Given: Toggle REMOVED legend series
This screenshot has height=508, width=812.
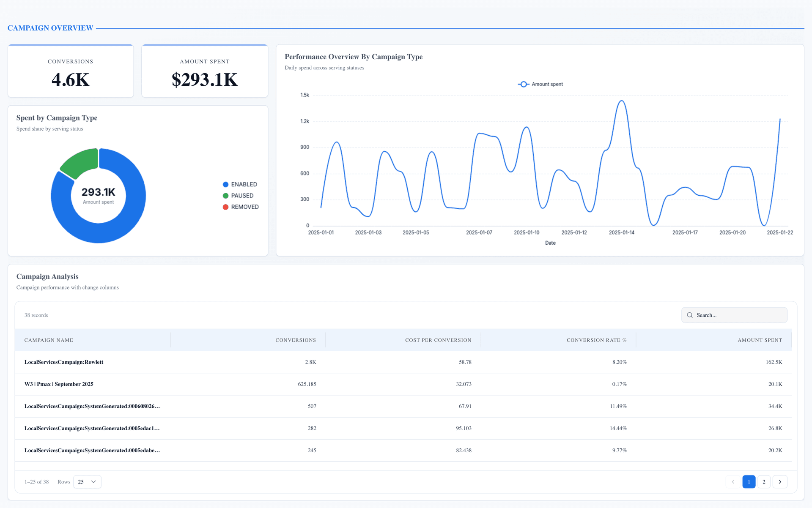Looking at the screenshot, I should [x=241, y=207].
